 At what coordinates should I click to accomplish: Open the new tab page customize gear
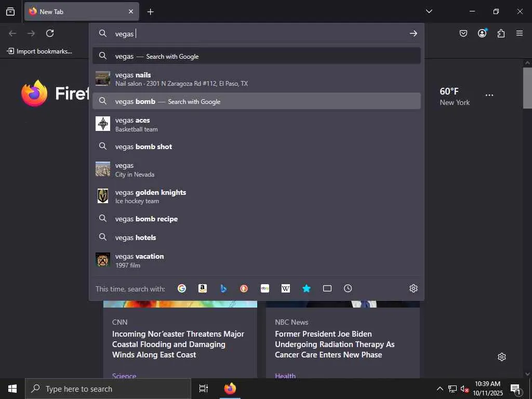point(502,357)
